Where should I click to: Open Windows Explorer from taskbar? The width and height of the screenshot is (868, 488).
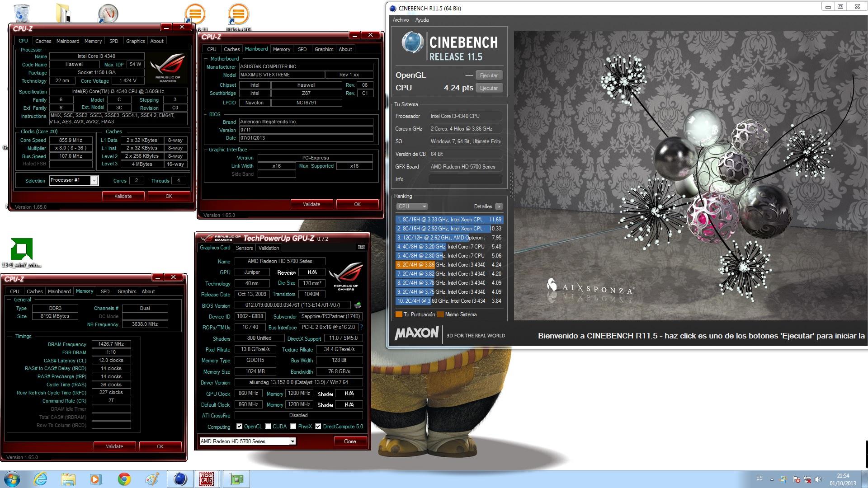tap(68, 479)
